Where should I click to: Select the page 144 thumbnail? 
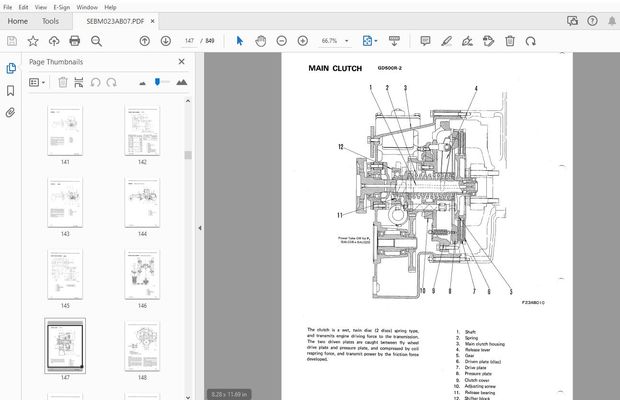click(142, 202)
